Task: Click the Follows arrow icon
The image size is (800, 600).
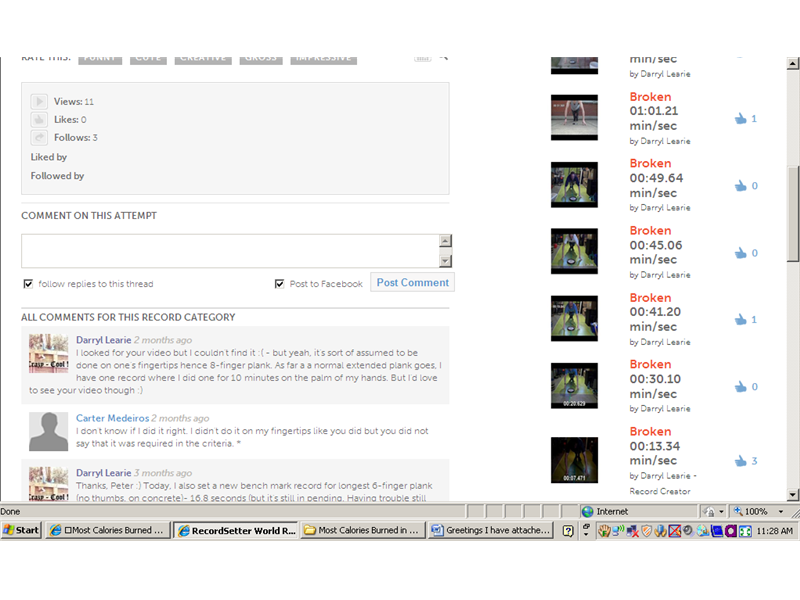Action: [39, 137]
